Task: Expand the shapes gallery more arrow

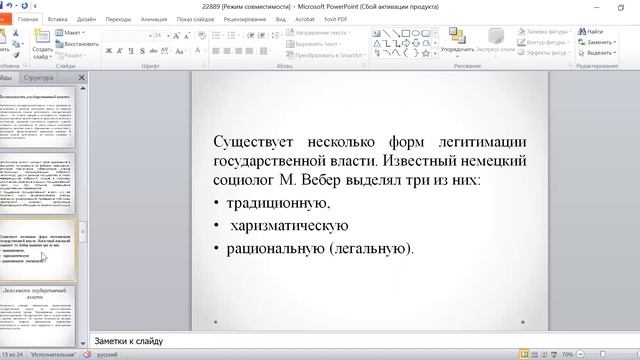Action: pyautogui.click(x=435, y=53)
